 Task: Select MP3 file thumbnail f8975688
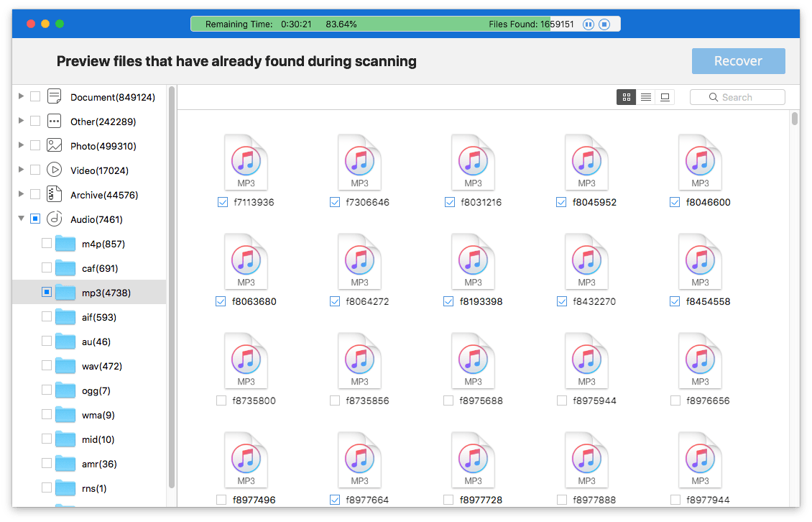click(473, 360)
